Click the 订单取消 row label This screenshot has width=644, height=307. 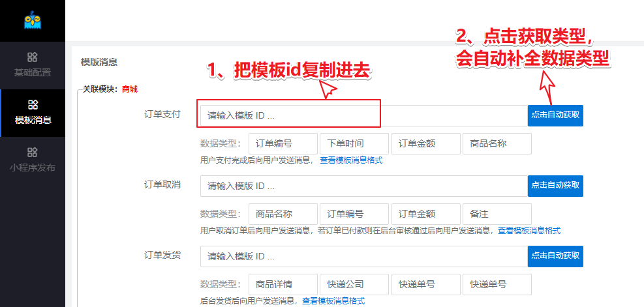(162, 184)
